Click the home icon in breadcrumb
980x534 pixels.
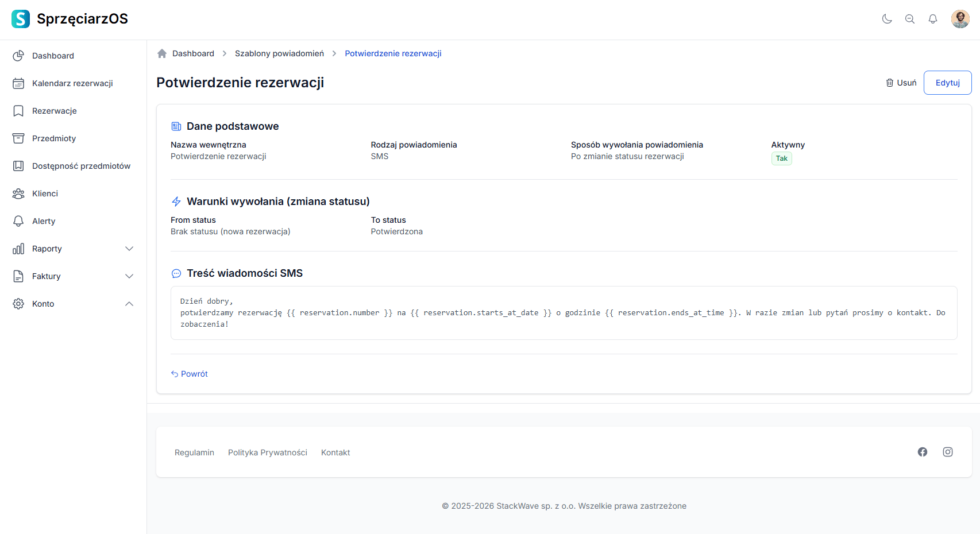point(162,53)
